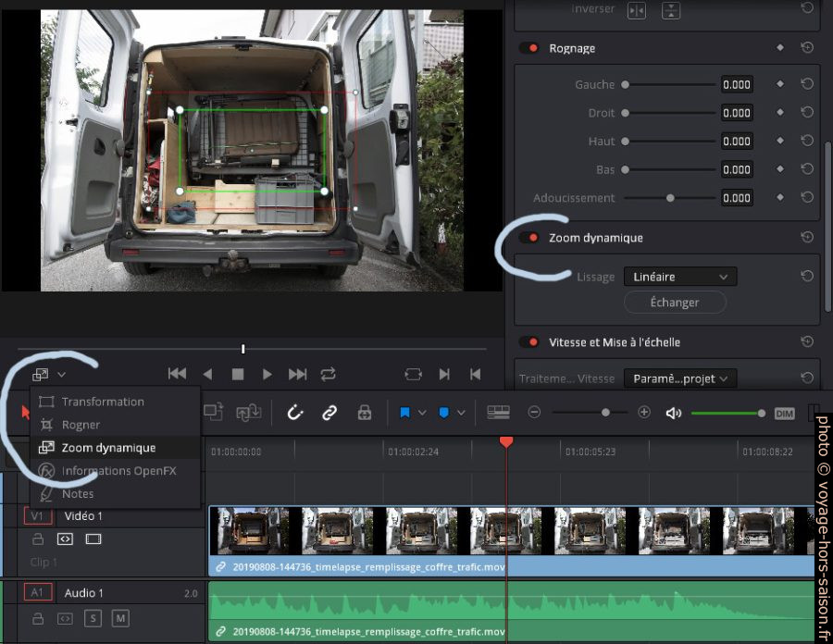Turn off Vitesse et Mise à l'échelle toggle
This screenshot has height=644, width=833.
(529, 342)
